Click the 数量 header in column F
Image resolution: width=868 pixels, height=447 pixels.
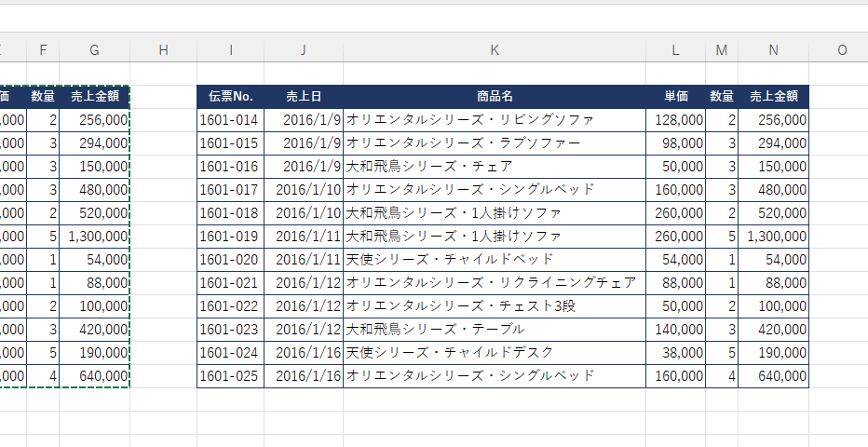[43, 96]
